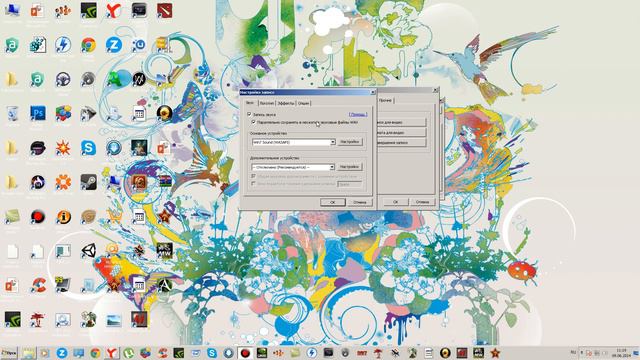Open uTorrent from the taskbar
640x360 pixels.
click(129, 353)
